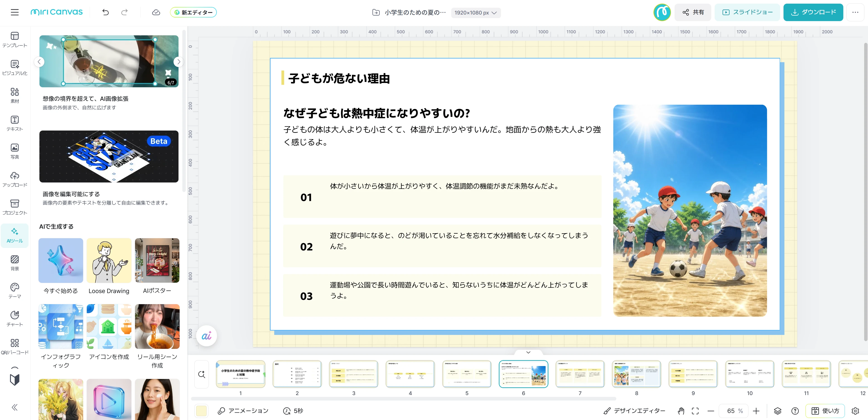The height and width of the screenshot is (420, 868).
Task: Open the アップロード upload panel
Action: click(x=14, y=179)
